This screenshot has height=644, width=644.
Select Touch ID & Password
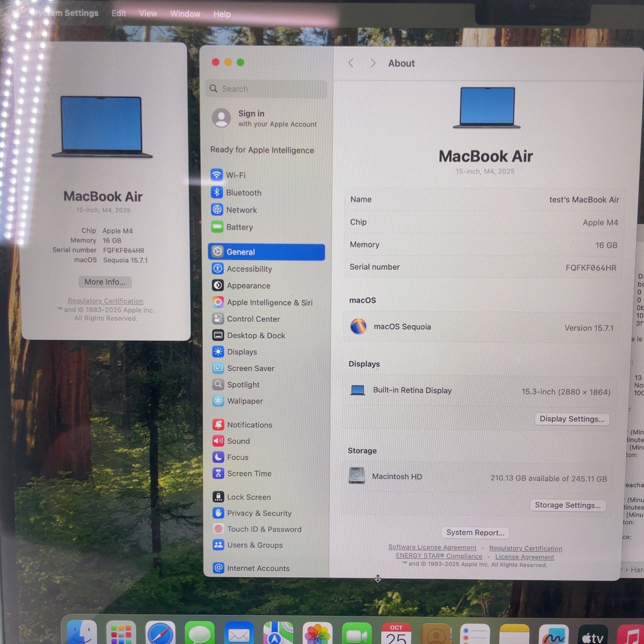264,529
